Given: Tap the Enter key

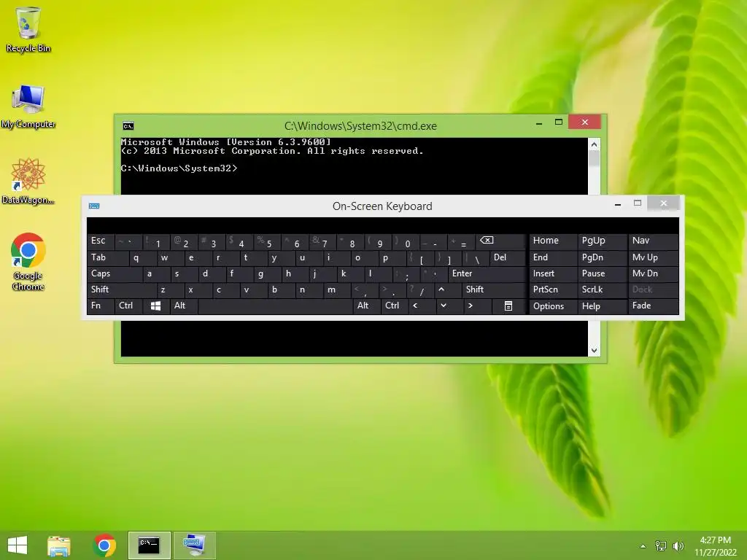Looking at the screenshot, I should [x=487, y=274].
